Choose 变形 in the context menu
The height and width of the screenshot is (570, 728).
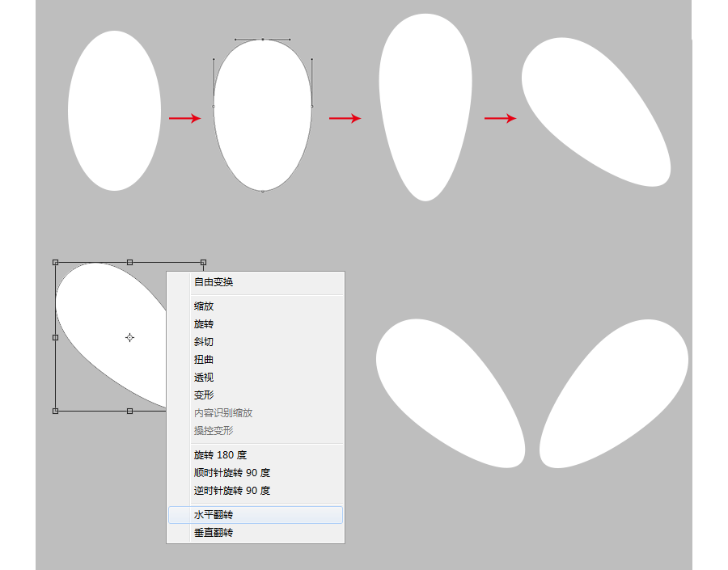click(256, 395)
